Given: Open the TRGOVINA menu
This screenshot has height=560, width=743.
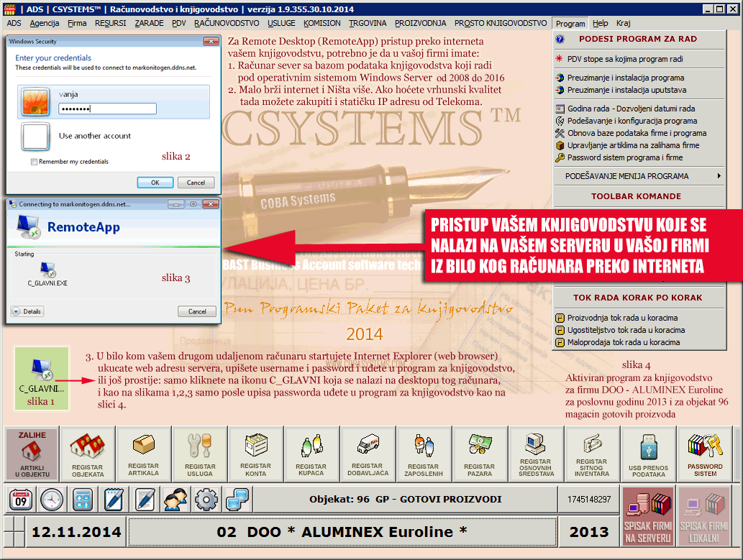Looking at the screenshot, I should [x=368, y=23].
